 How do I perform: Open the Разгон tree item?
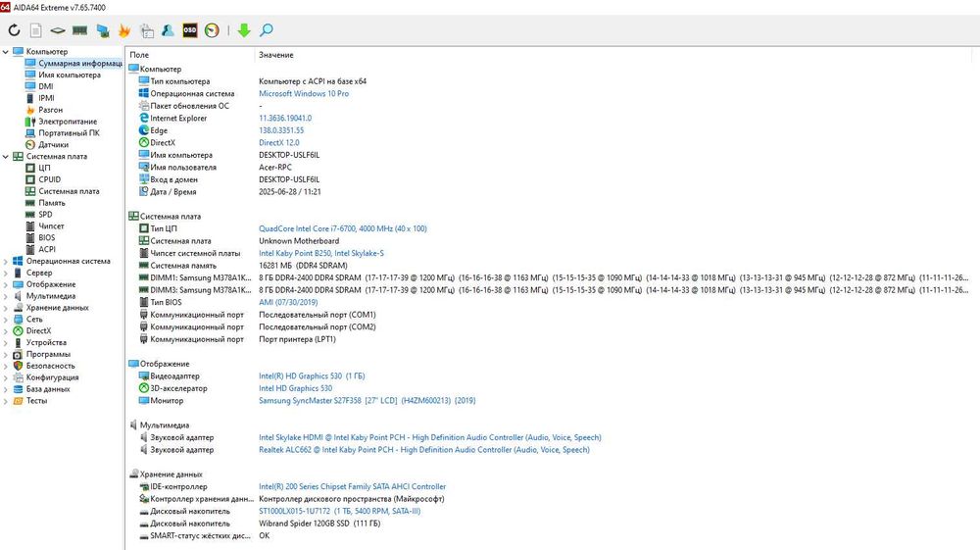click(x=51, y=110)
